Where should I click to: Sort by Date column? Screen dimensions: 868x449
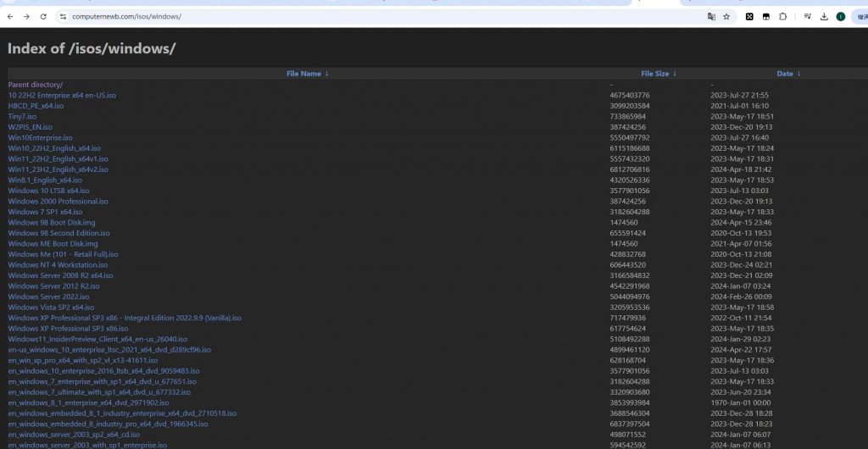coord(789,74)
